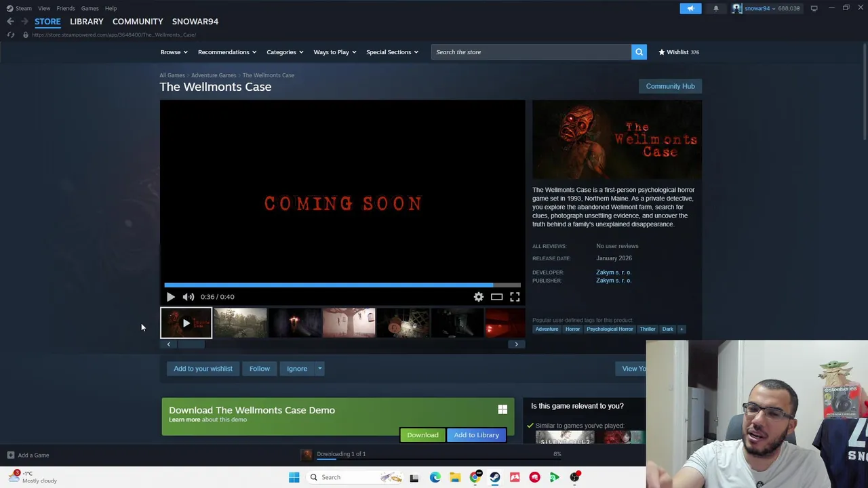868x488 pixels.
Task: Launch Microsoft Edge from taskbar
Action: pos(435,477)
